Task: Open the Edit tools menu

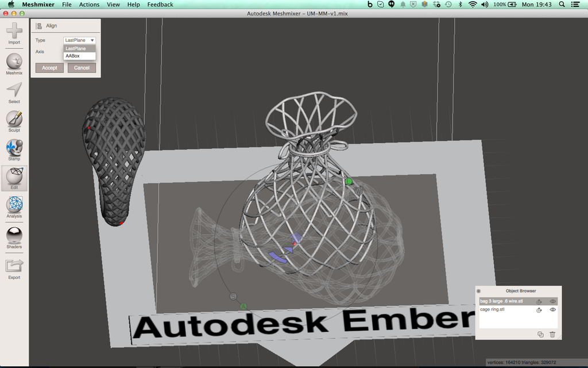Action: (x=14, y=178)
